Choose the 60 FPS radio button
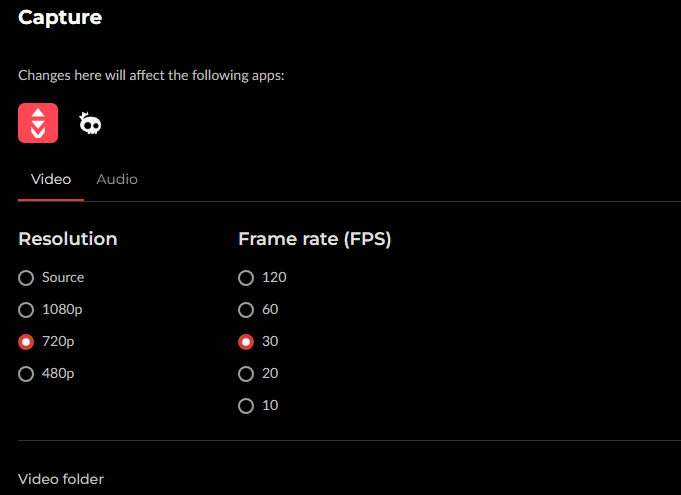The image size is (681, 495). (x=246, y=310)
